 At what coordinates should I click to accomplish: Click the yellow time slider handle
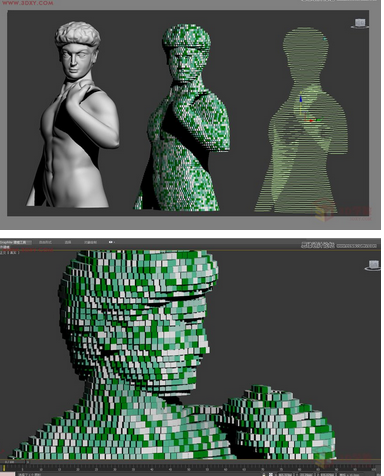(4, 469)
